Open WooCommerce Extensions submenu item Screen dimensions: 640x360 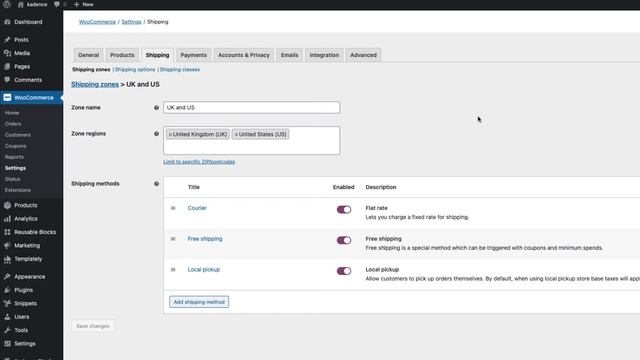pyautogui.click(x=18, y=190)
